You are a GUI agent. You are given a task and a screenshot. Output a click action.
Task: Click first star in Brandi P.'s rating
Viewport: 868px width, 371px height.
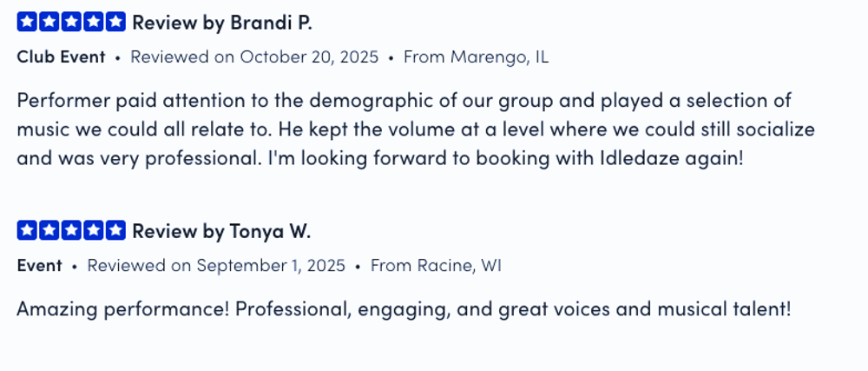tap(27, 23)
